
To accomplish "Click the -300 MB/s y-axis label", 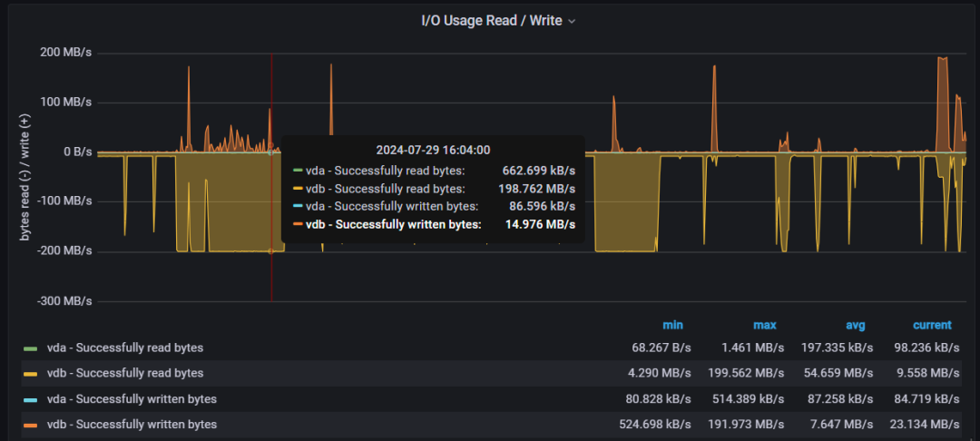I will (66, 301).
